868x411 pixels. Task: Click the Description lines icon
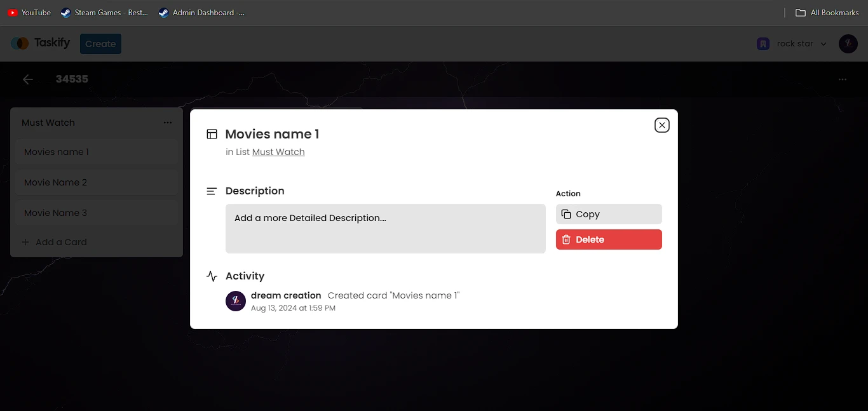point(212,191)
